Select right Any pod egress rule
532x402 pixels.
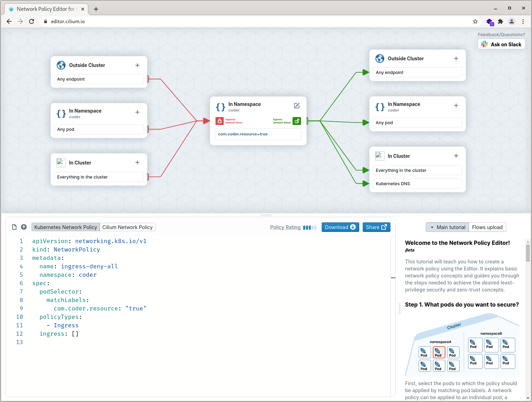[417, 122]
